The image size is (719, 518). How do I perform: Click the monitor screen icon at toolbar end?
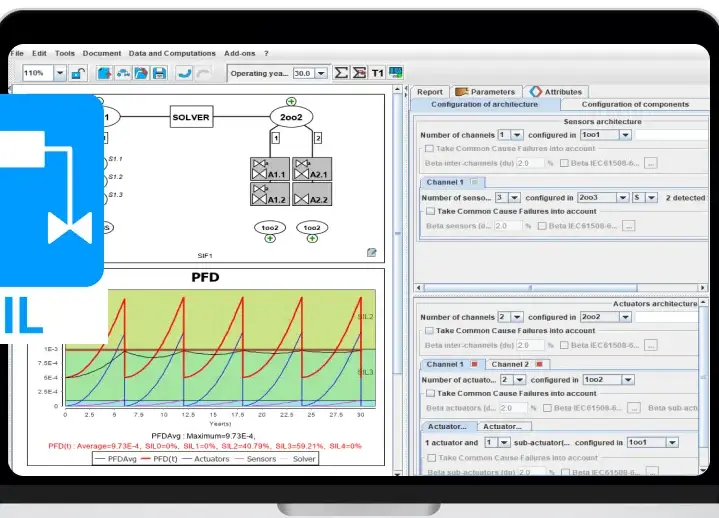point(396,72)
